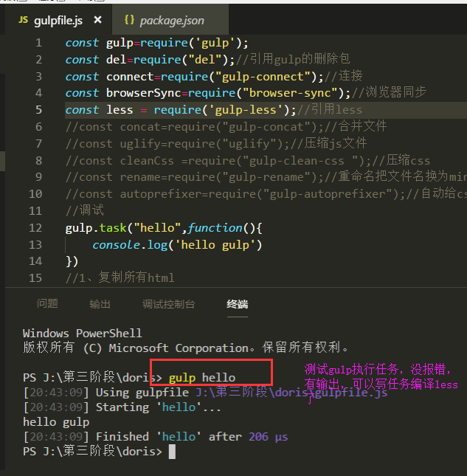The width and height of the screenshot is (467, 476).
Task: Click the "Starting 'hello'..." terminal line
Action: (122, 407)
